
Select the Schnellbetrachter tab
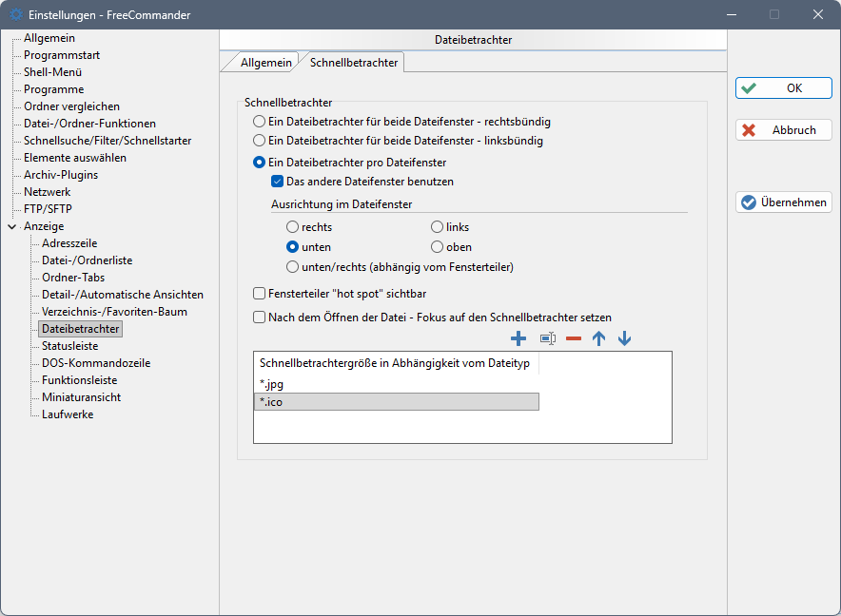tap(354, 63)
